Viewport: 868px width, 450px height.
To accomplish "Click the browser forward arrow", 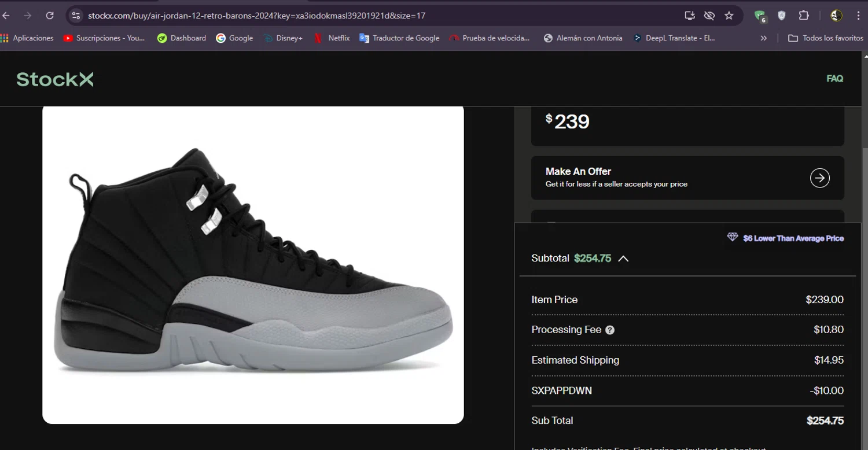I will click(x=28, y=16).
